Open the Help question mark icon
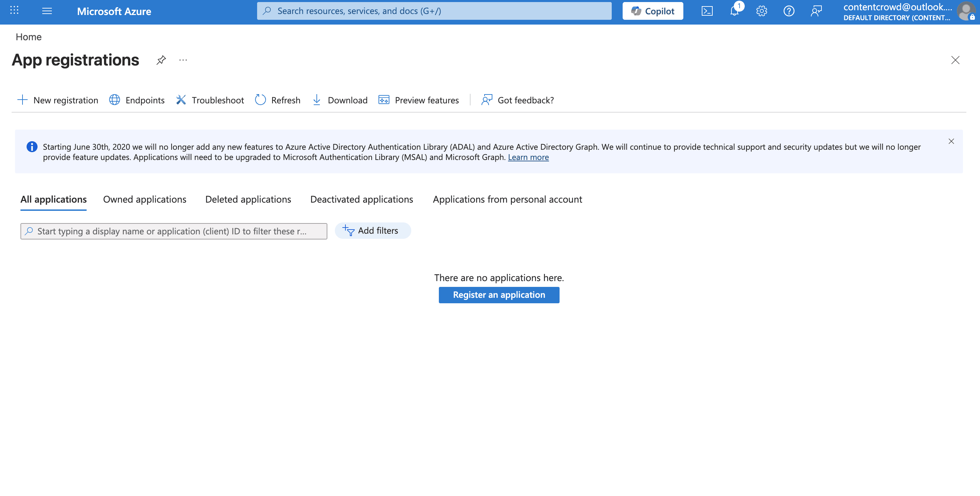 (789, 11)
